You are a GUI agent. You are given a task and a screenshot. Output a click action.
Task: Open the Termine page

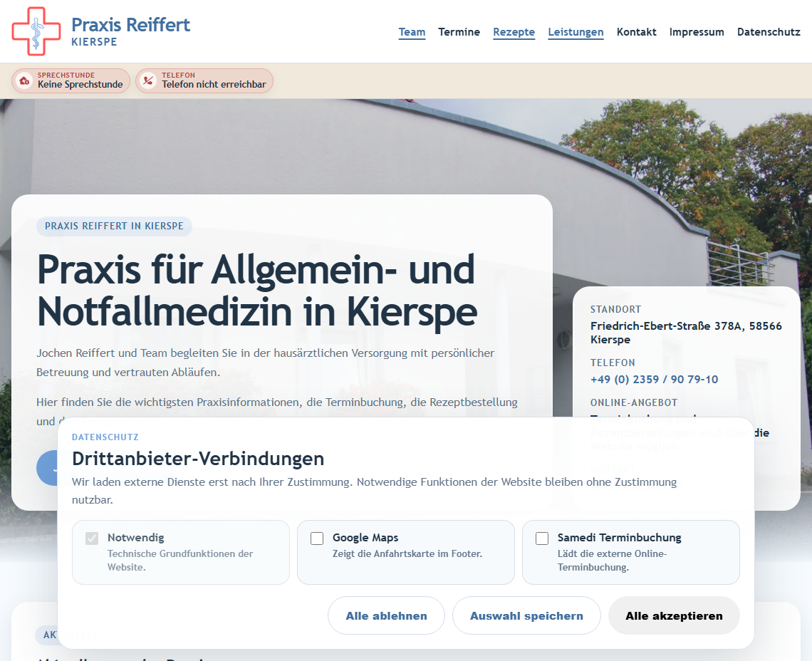[x=459, y=32]
